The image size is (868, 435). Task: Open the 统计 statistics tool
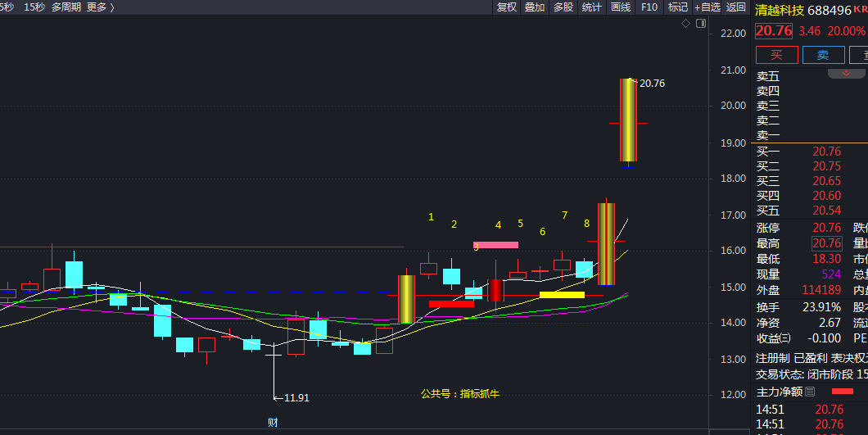[592, 7]
